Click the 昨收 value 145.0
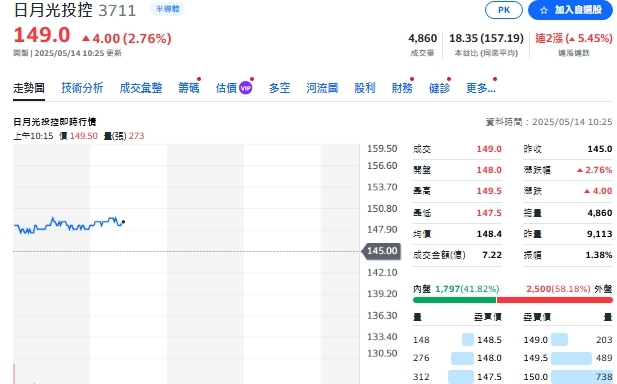The height and width of the screenshot is (384, 617). coord(600,149)
